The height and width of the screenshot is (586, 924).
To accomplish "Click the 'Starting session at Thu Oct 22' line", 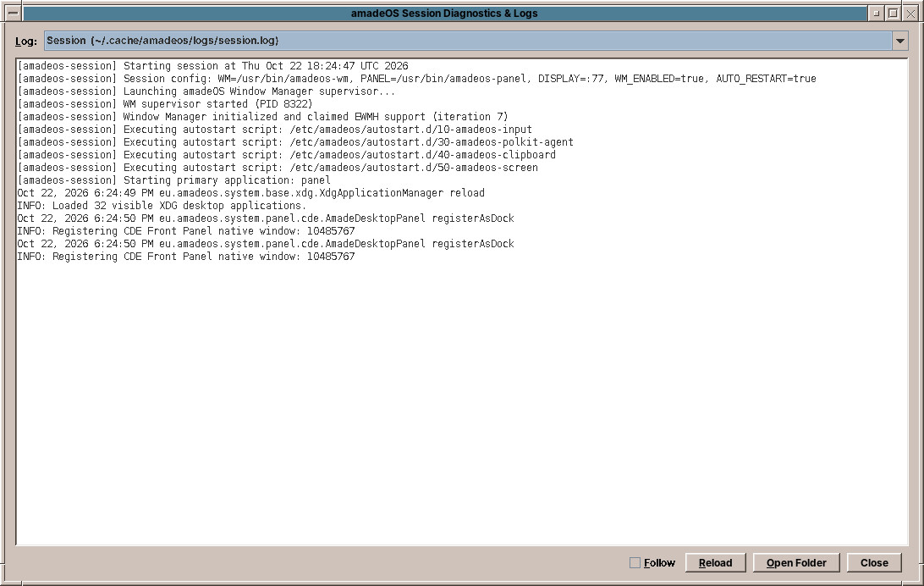I will point(212,66).
